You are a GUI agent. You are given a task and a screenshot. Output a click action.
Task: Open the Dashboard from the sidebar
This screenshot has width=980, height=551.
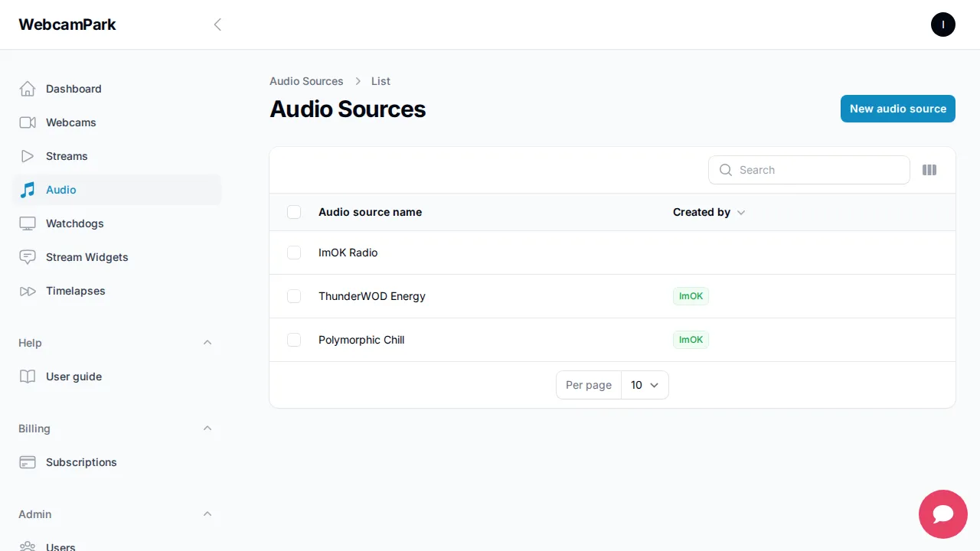tap(73, 89)
